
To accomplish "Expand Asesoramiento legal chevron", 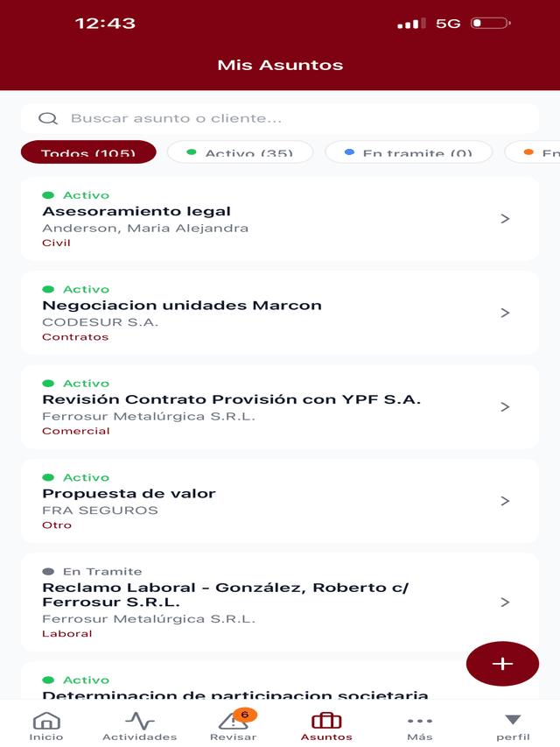I will tap(505, 219).
